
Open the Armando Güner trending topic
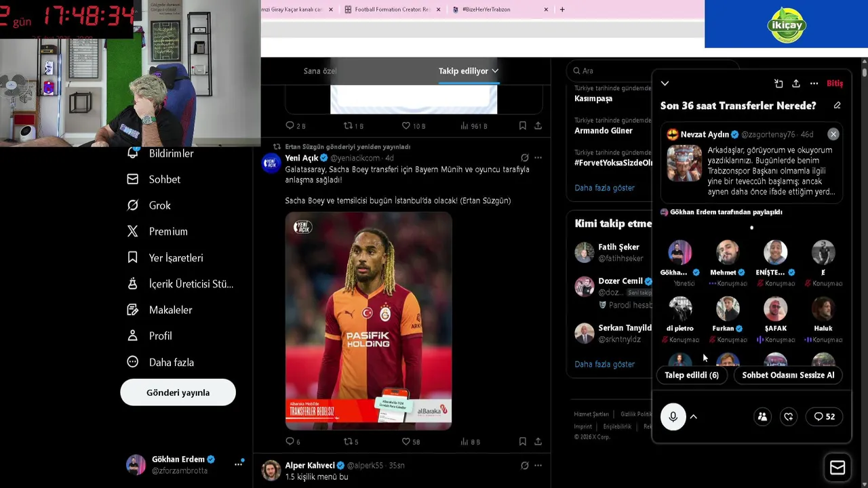pyautogui.click(x=604, y=131)
